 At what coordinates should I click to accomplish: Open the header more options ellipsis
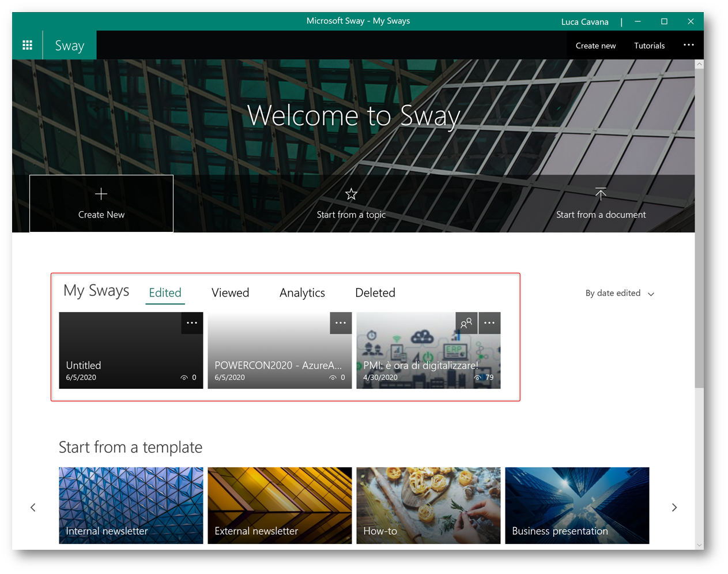pos(688,45)
